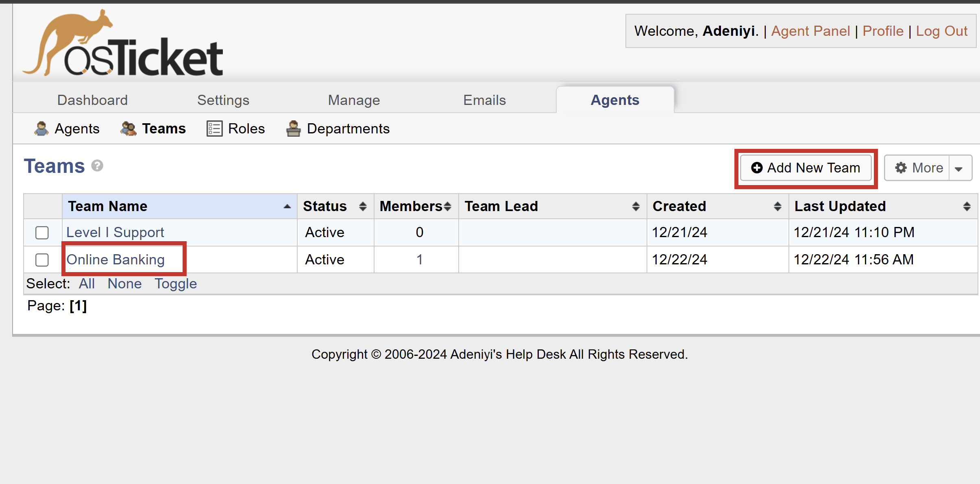This screenshot has height=484, width=980.
Task: Click the Roles list icon
Action: [214, 129]
